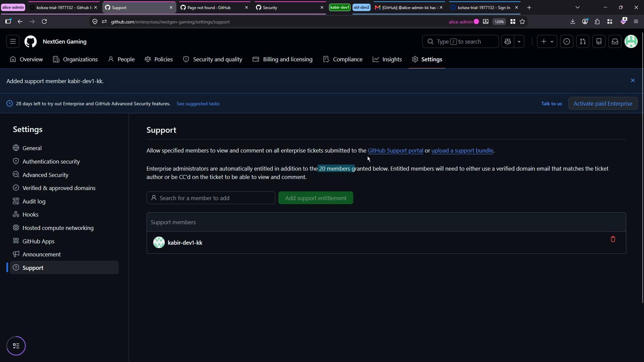Open the Policies tab
The height and width of the screenshot is (362, 644).
pyautogui.click(x=159, y=59)
